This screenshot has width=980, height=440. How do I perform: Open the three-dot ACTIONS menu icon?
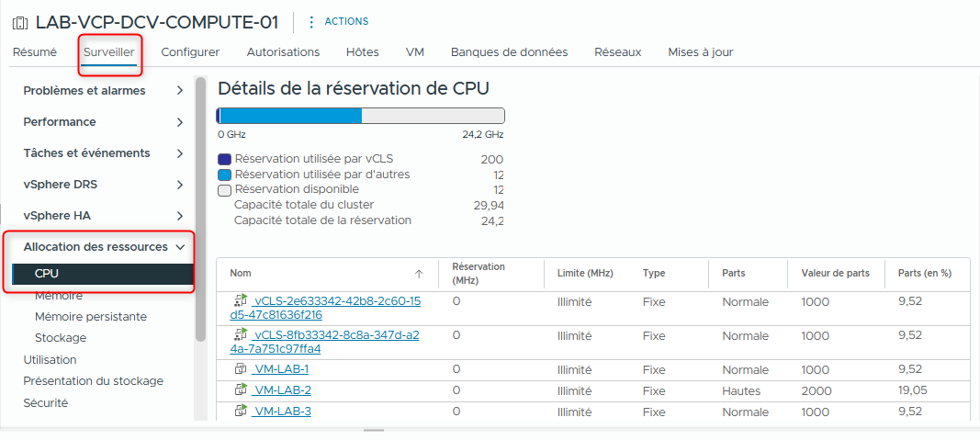[311, 22]
